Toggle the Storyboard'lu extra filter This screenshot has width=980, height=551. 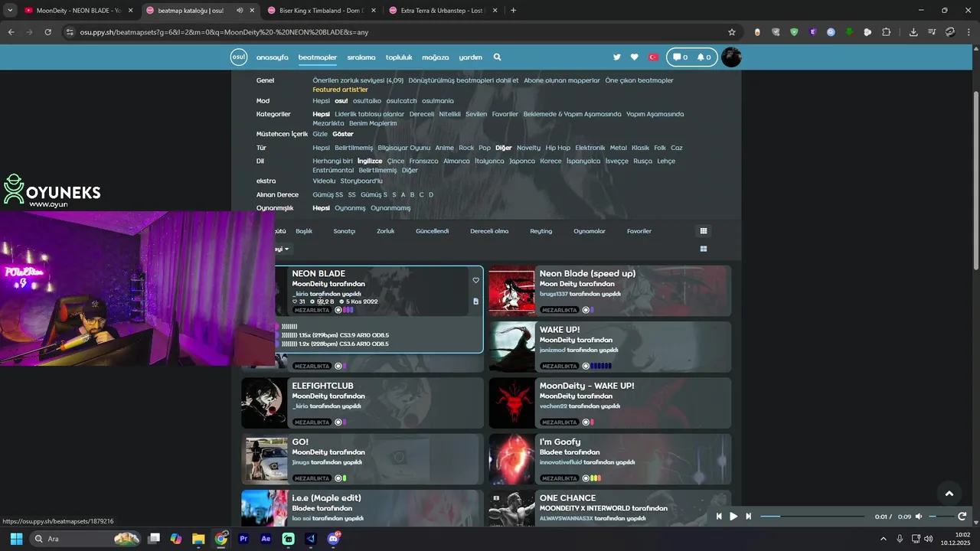361,181
